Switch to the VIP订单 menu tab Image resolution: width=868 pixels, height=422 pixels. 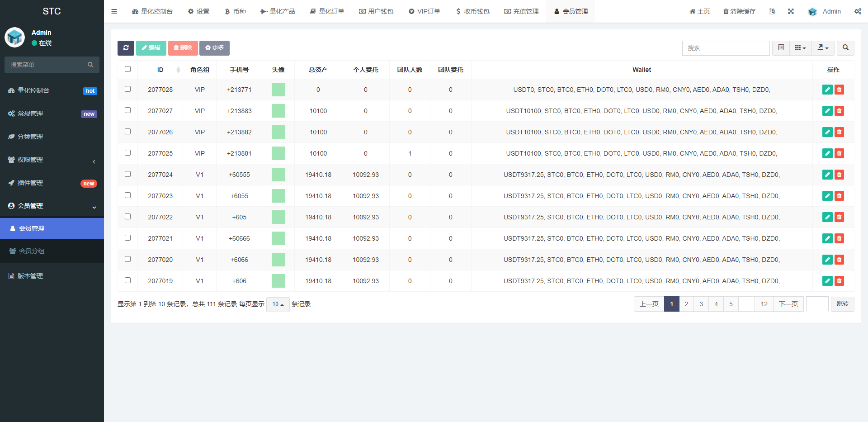pos(424,11)
